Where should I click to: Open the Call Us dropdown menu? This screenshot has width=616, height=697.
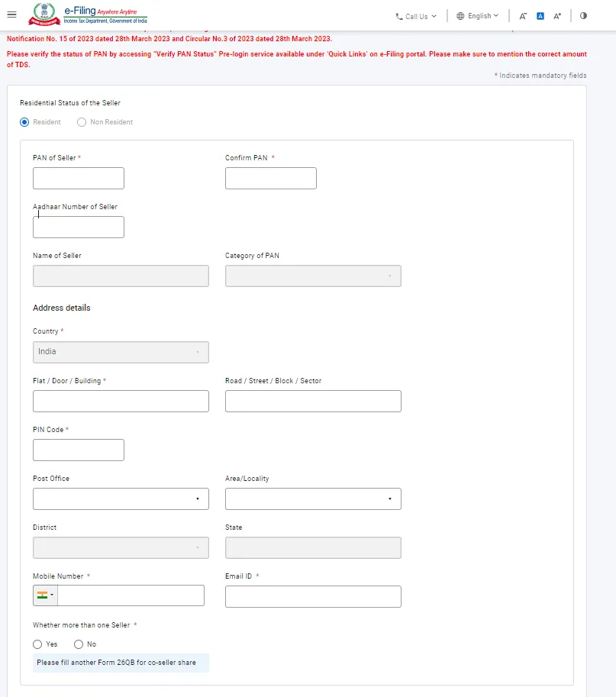point(416,16)
